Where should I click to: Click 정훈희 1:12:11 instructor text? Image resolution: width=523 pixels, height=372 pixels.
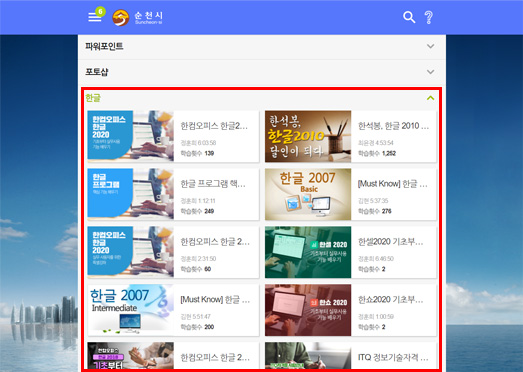(x=198, y=201)
